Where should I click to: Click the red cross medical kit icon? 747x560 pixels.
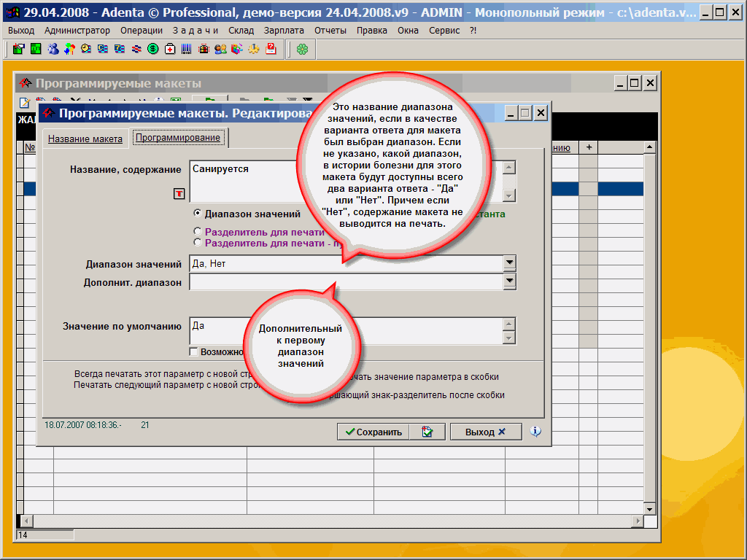170,49
